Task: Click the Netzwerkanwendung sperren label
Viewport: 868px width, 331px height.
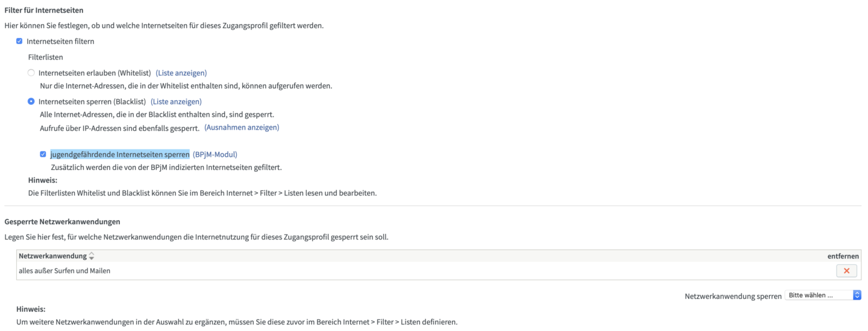Action: (733, 296)
